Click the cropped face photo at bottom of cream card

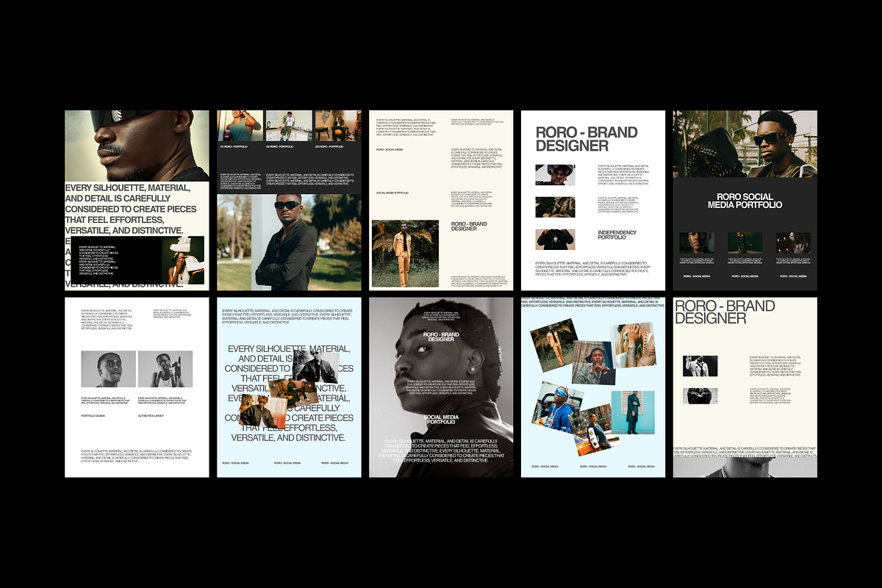click(x=745, y=469)
